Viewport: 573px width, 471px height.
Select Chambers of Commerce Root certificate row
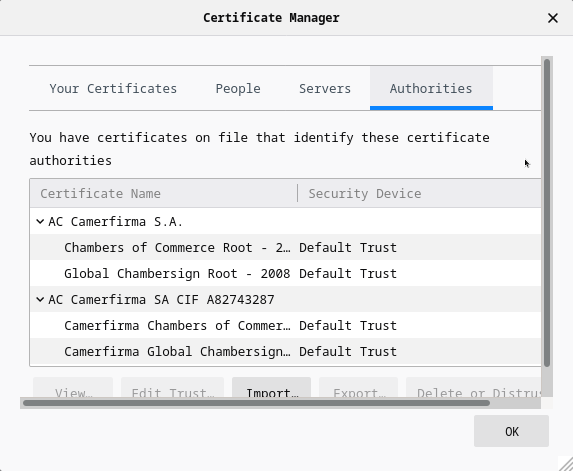[285, 247]
